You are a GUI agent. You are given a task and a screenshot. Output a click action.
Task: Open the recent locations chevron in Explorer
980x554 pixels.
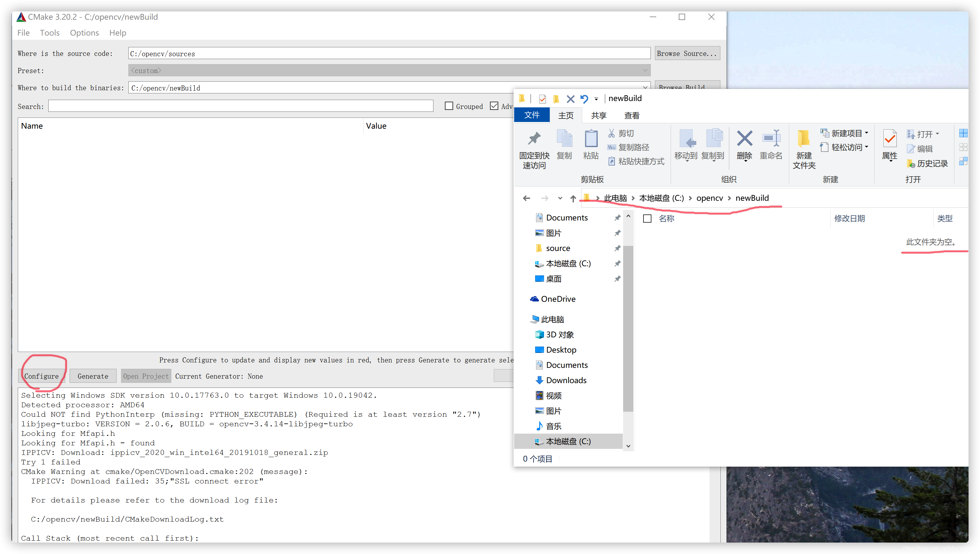point(560,198)
